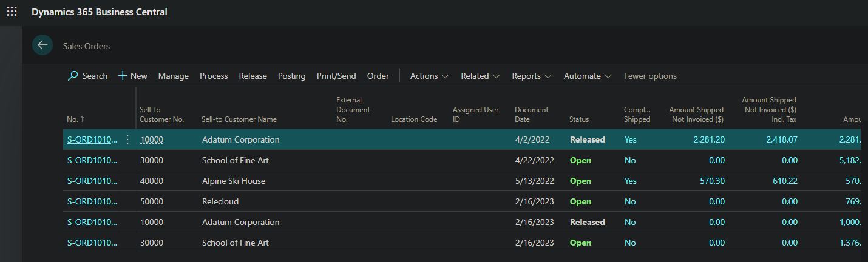Click Amount Shipped Not Invoiced ($) header

(696, 115)
